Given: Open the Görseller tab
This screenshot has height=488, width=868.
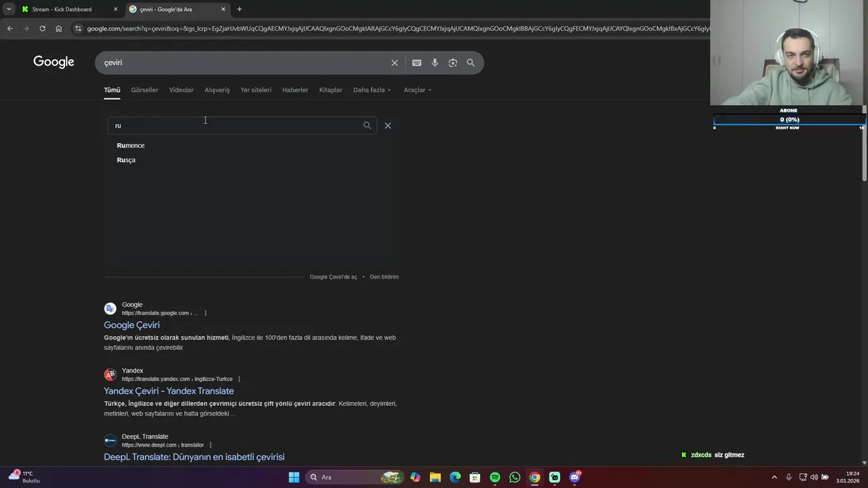Looking at the screenshot, I should 144,90.
